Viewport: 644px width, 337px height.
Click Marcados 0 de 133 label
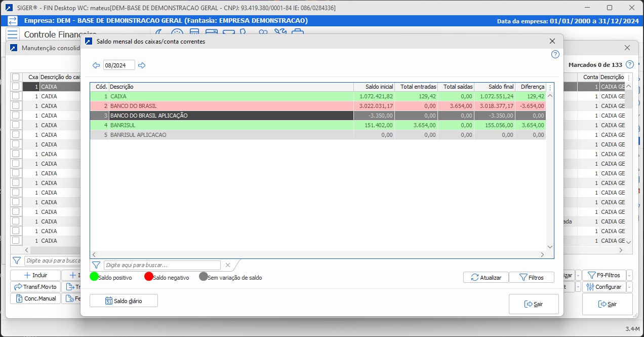point(595,65)
